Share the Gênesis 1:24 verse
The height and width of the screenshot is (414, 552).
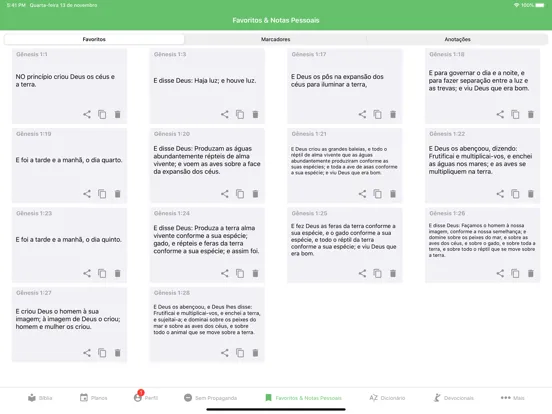[x=225, y=273]
